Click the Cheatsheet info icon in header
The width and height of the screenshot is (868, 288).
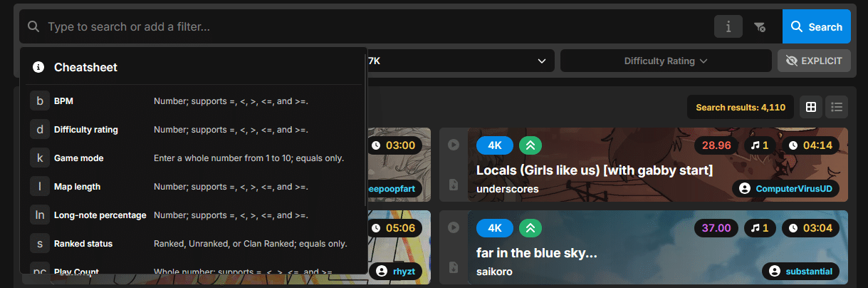[38, 67]
